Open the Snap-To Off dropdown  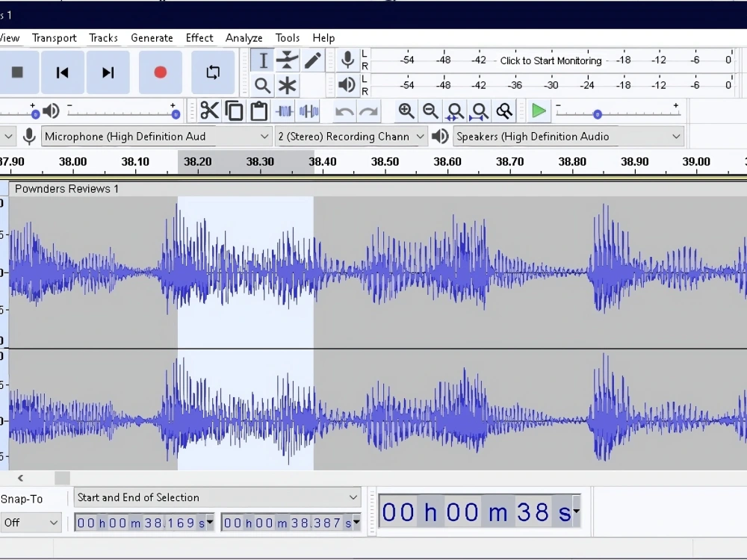31,523
